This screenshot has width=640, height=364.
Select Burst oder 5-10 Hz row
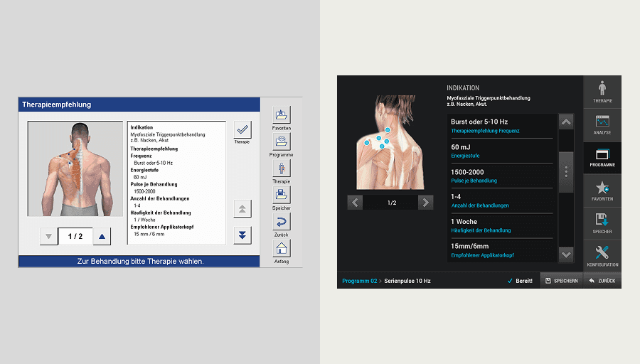click(x=502, y=126)
